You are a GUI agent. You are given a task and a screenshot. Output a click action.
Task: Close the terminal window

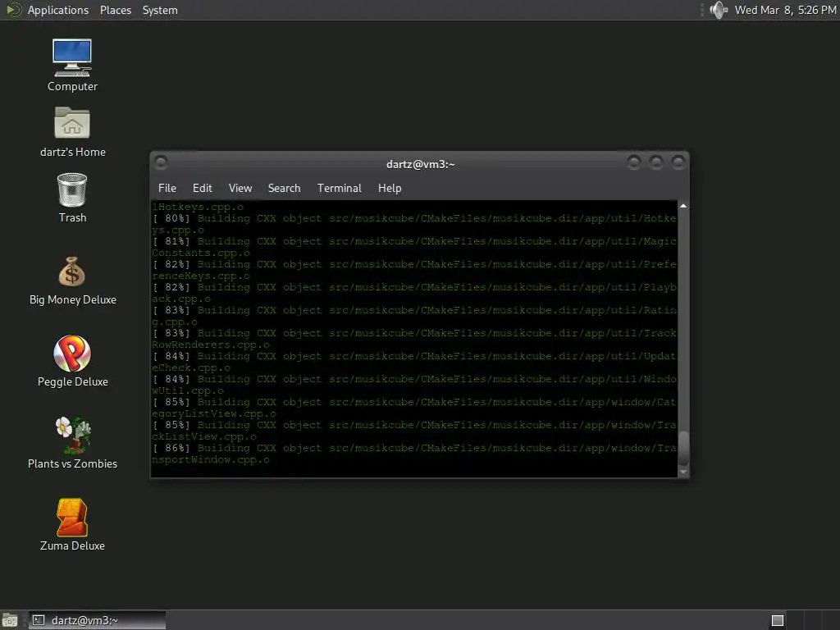click(678, 162)
